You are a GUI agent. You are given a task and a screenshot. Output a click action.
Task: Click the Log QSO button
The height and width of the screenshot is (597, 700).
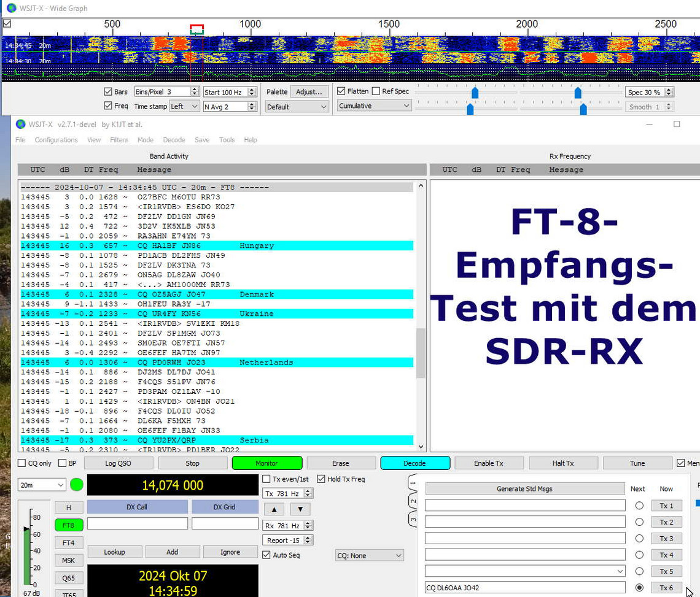(x=119, y=463)
